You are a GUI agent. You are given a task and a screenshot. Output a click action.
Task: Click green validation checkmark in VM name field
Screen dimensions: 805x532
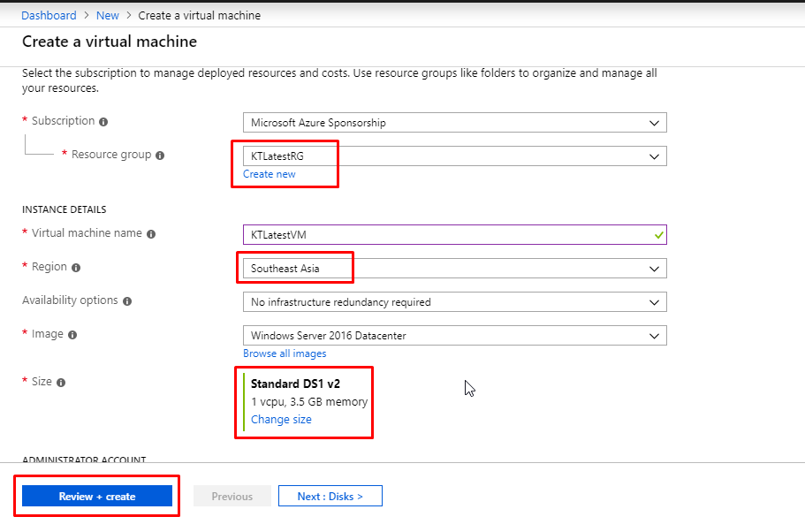(x=658, y=235)
